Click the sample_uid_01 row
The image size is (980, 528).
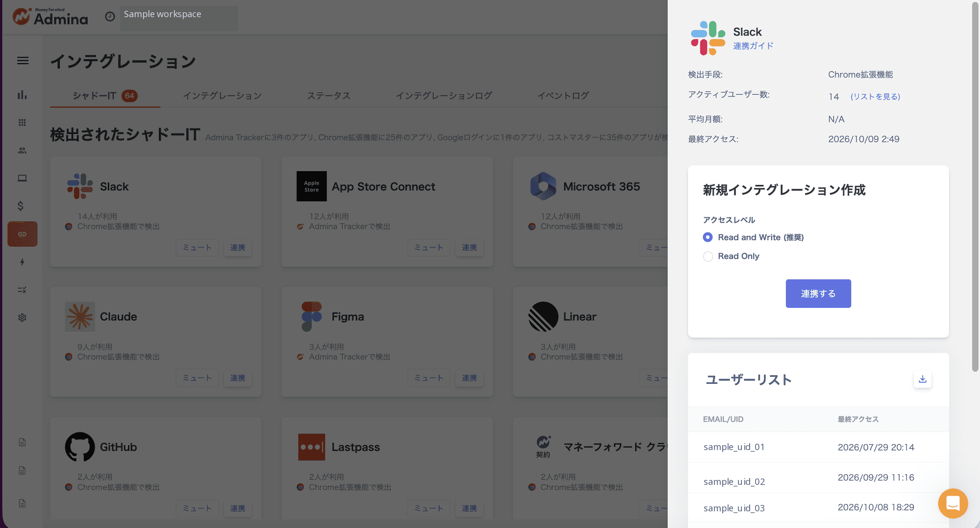click(818, 447)
